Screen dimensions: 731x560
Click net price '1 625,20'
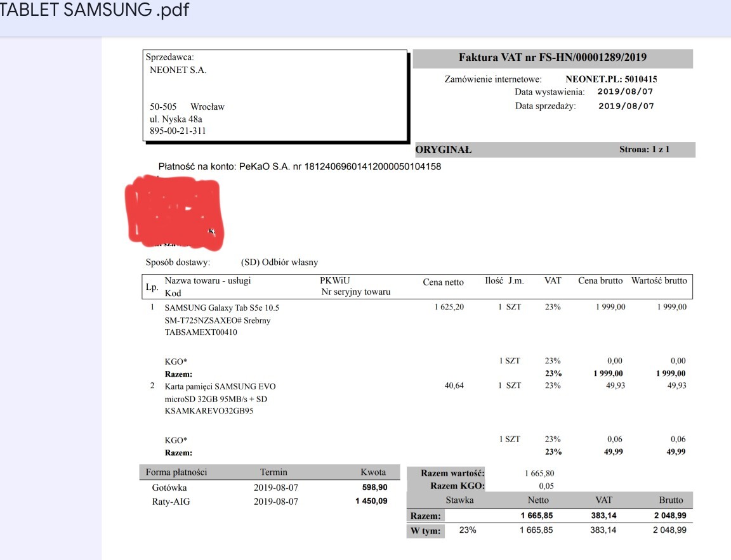coord(449,307)
